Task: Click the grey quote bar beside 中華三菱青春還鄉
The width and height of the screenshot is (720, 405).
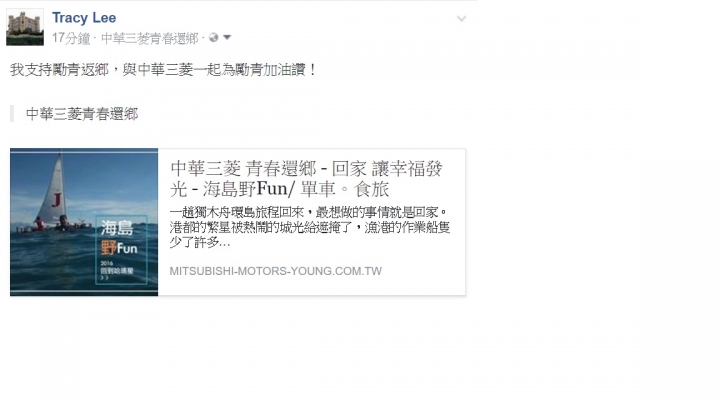Action: click(x=12, y=113)
